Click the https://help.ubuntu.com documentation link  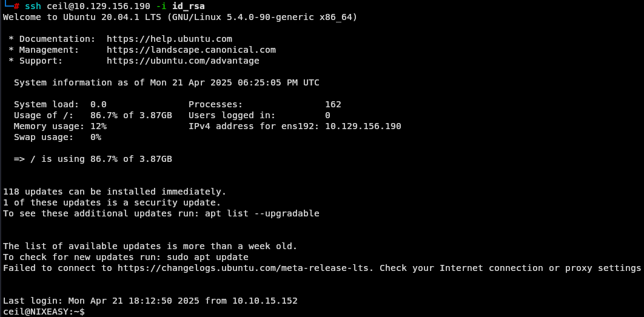169,39
